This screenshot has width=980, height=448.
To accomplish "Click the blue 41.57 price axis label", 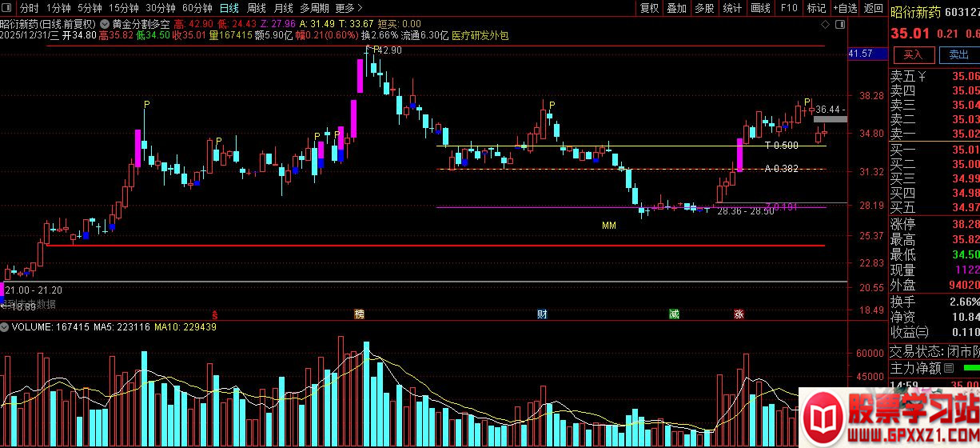I will click(860, 54).
